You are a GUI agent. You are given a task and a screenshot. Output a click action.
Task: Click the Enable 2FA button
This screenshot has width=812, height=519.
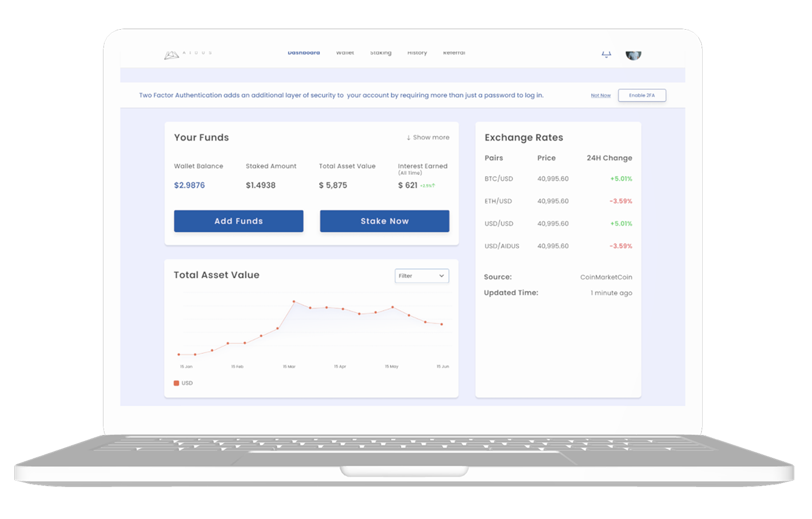(x=642, y=95)
